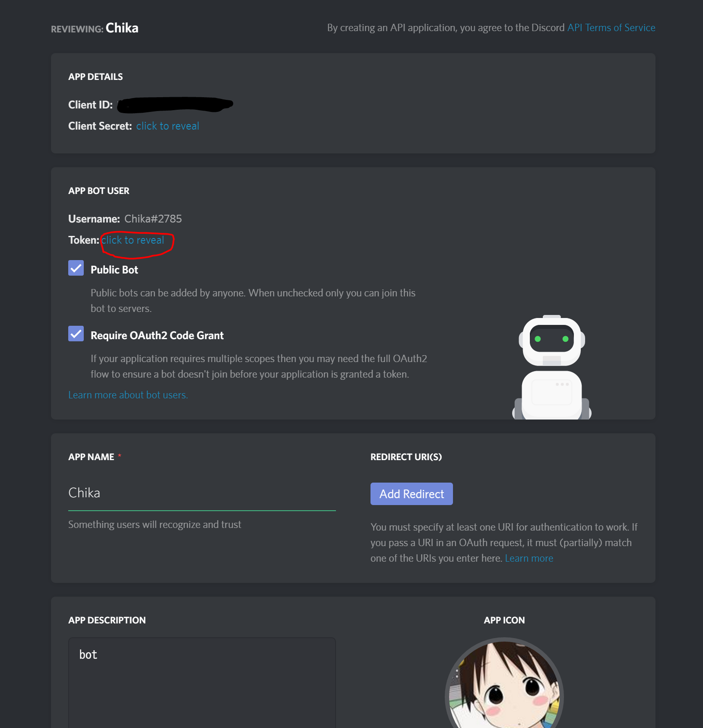This screenshot has width=703, height=728.
Task: Open Learn more about bot users
Action: 128,395
